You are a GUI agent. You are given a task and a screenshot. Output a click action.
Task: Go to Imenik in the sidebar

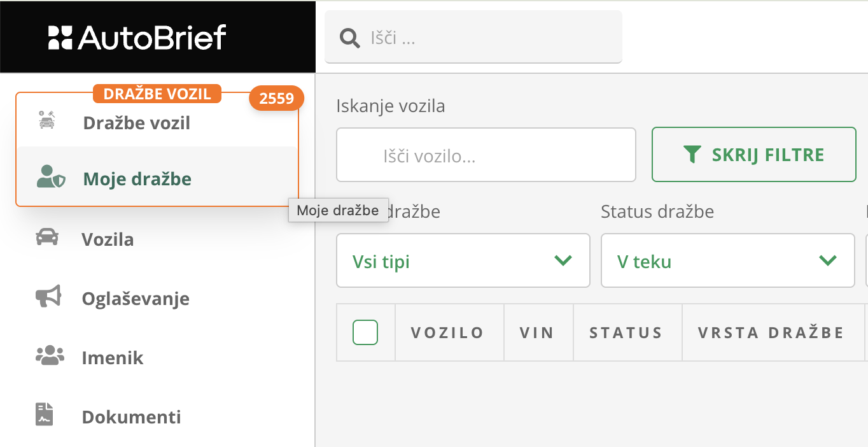tap(113, 358)
